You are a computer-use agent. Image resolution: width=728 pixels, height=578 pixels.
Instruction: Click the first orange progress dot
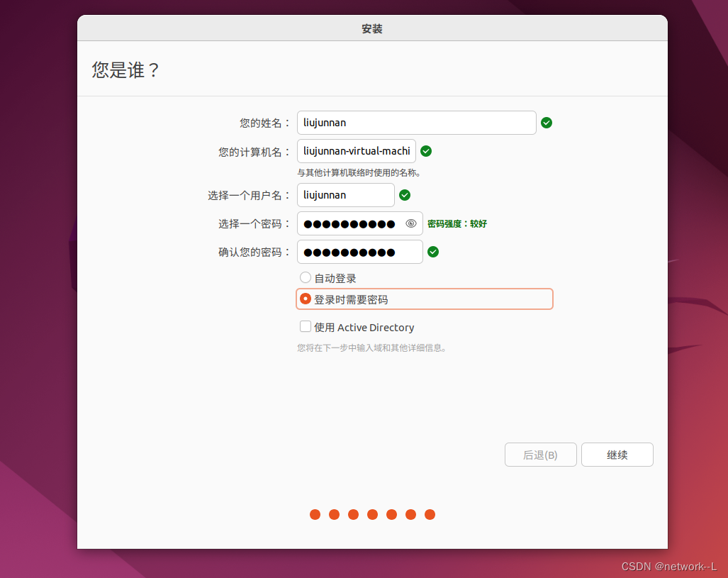coord(315,514)
